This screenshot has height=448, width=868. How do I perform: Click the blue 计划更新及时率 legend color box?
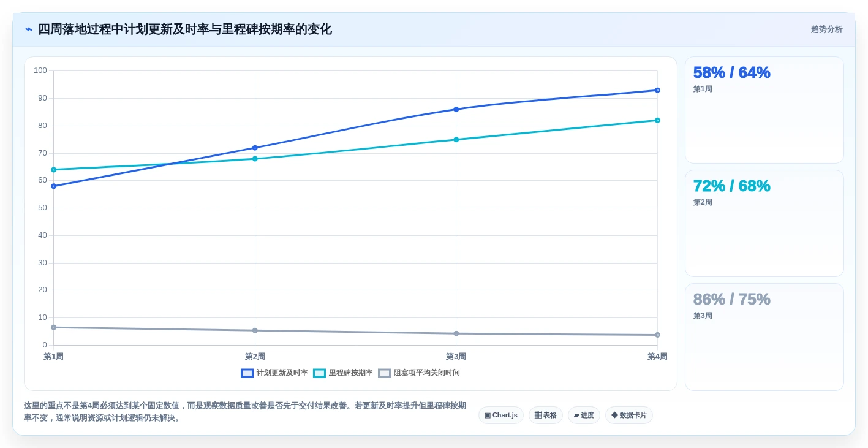coord(247,373)
